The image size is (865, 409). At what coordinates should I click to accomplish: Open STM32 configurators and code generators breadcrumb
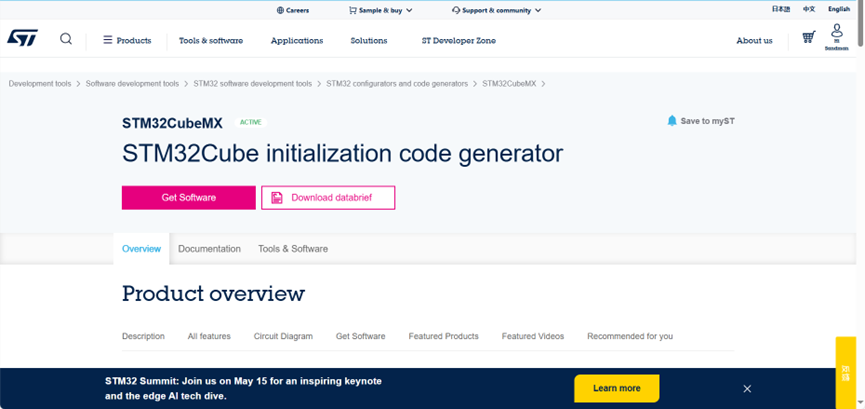pyautogui.click(x=397, y=84)
